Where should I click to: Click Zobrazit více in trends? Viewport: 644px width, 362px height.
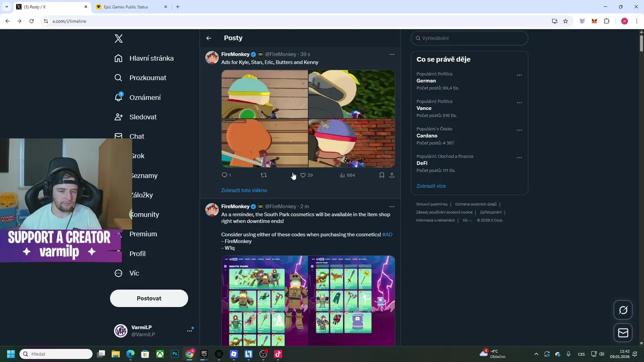point(431,186)
